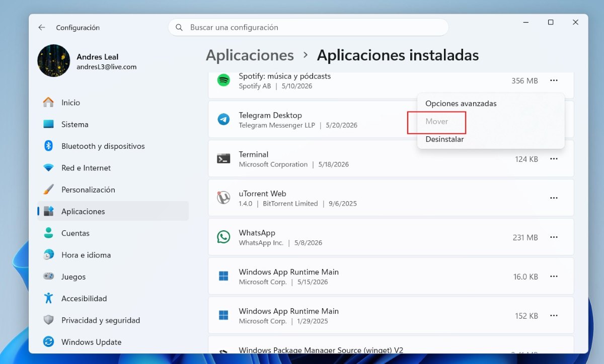Open the three-dot menu for Terminal
604x364 pixels.
[554, 159]
